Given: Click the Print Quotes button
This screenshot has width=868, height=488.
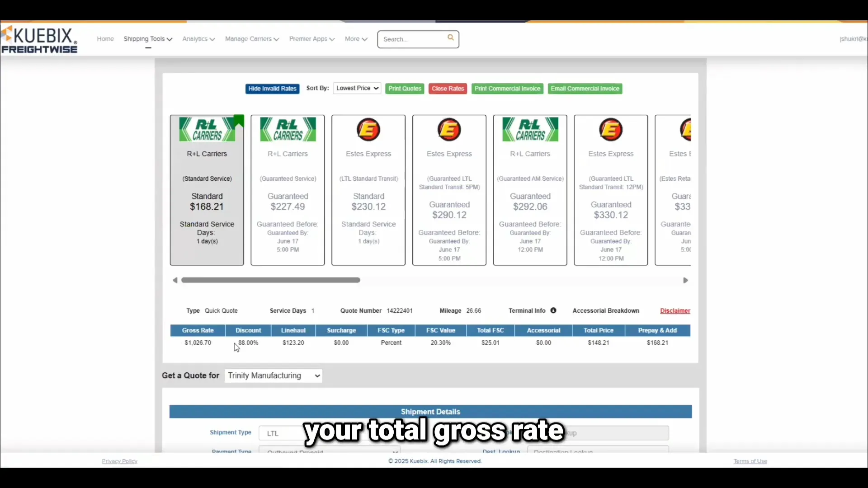Looking at the screenshot, I should click(404, 89).
